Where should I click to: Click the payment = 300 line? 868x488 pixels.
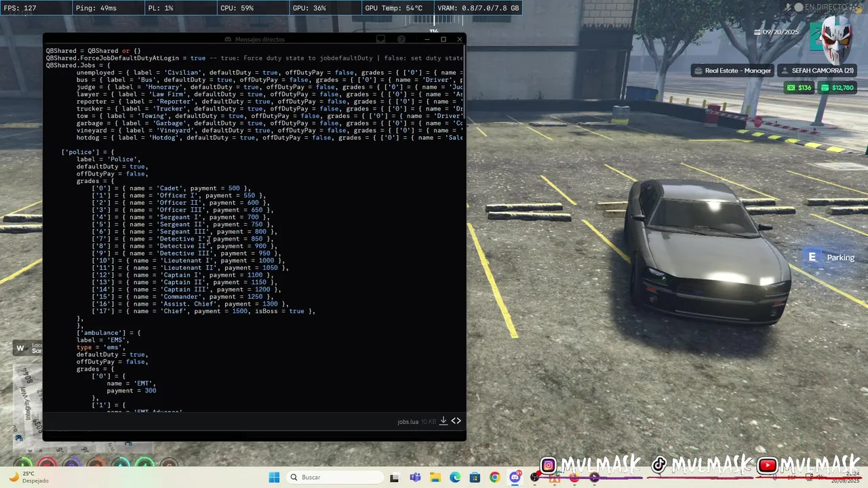coord(132,391)
